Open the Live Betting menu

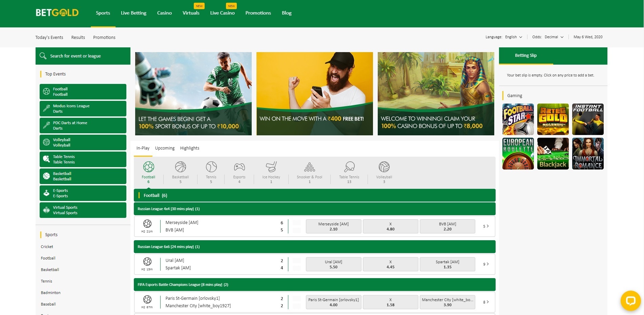pyautogui.click(x=133, y=13)
